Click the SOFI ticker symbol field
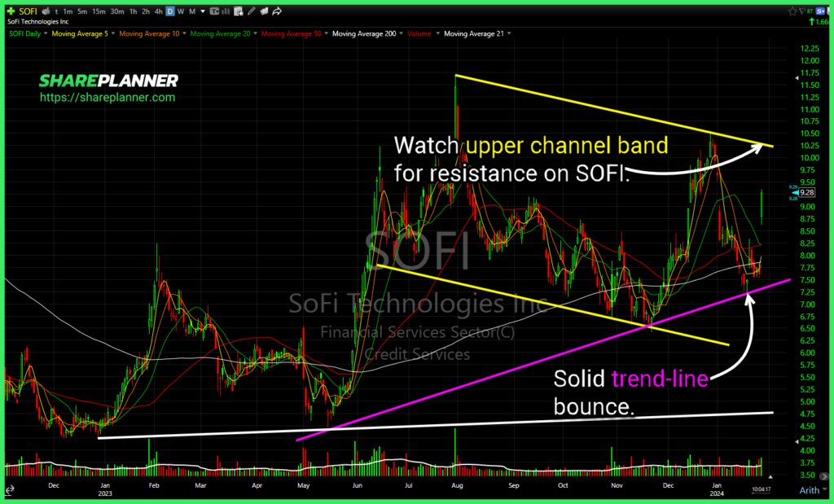The width and height of the screenshot is (834, 504). pyautogui.click(x=29, y=11)
